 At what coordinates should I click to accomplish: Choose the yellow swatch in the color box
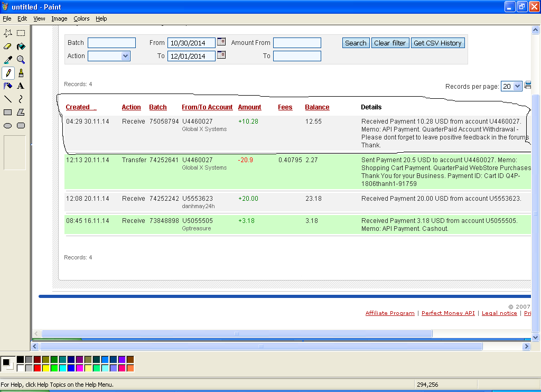[46, 368]
